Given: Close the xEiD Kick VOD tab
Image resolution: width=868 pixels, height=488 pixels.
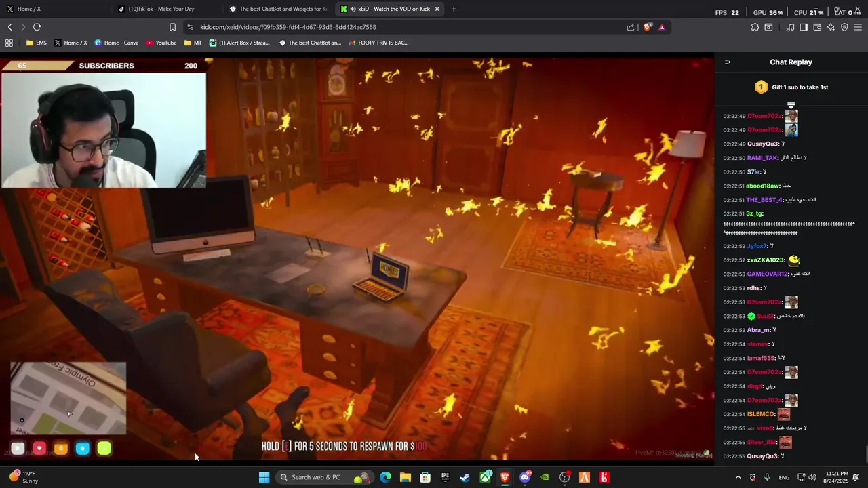Looking at the screenshot, I should (x=437, y=9).
